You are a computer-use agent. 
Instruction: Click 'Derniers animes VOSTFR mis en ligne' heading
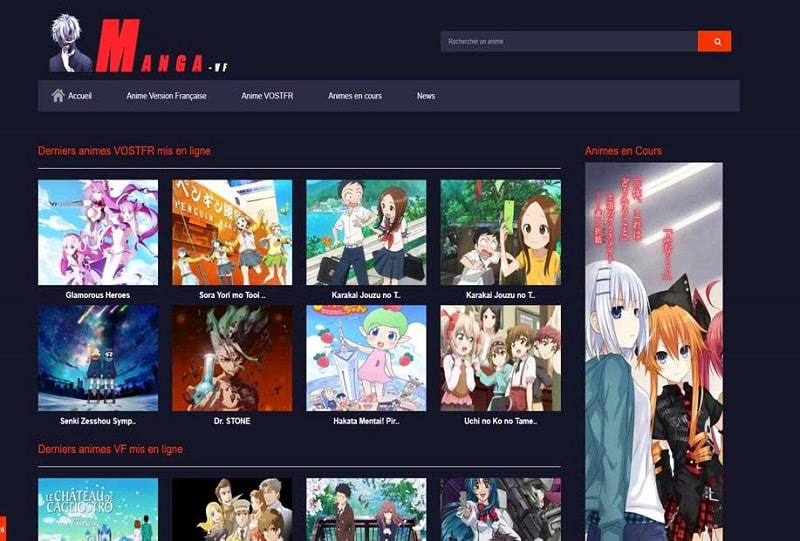pos(124,151)
